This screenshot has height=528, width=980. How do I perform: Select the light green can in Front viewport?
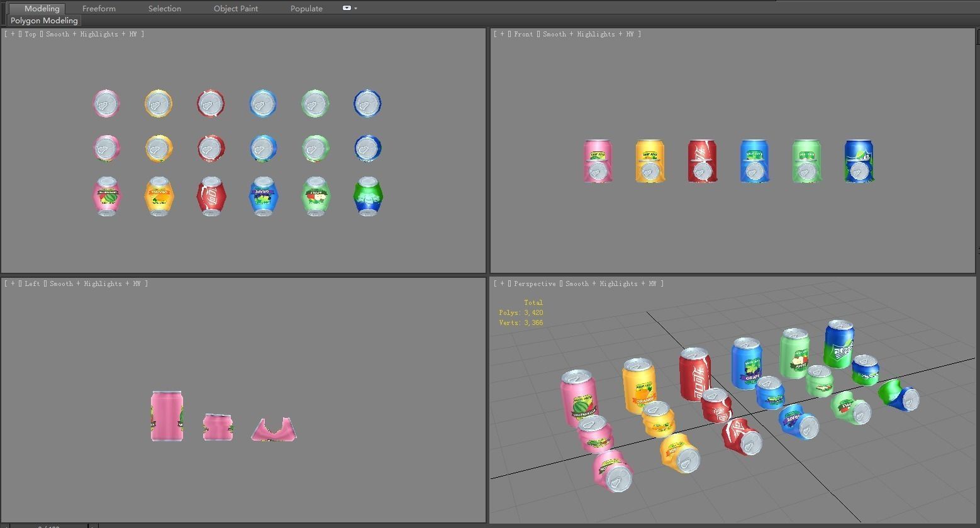[806, 162]
